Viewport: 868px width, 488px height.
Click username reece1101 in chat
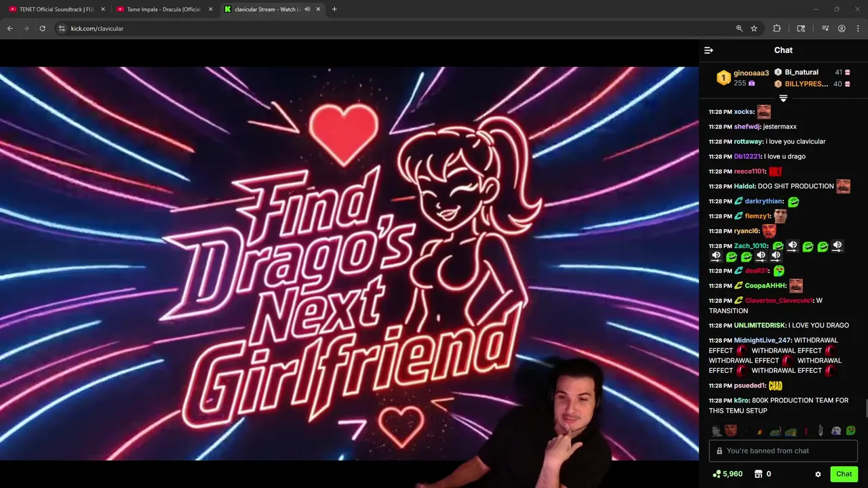click(749, 171)
